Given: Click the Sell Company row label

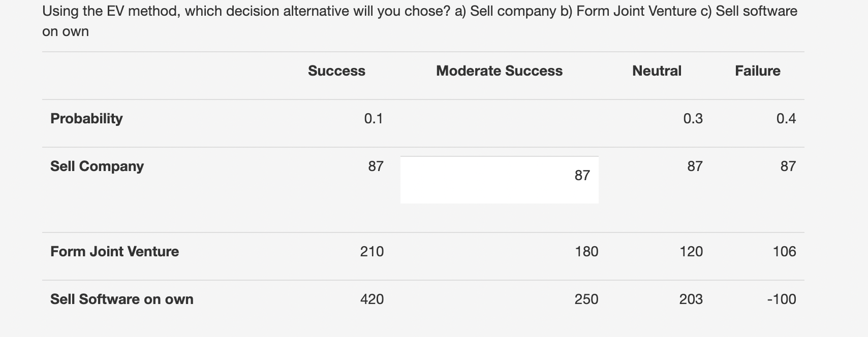Looking at the screenshot, I should point(96,165).
